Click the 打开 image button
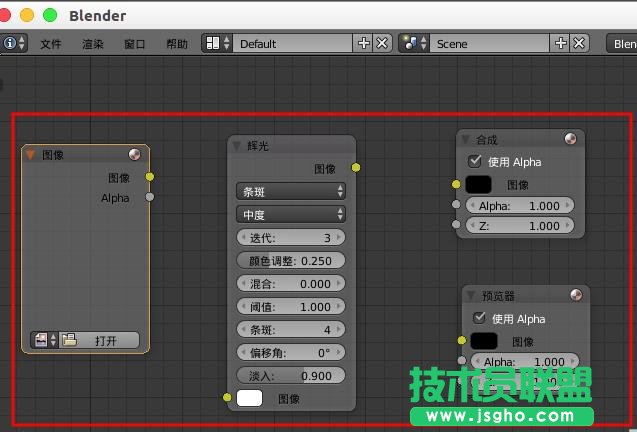The image size is (637, 432). [x=100, y=340]
